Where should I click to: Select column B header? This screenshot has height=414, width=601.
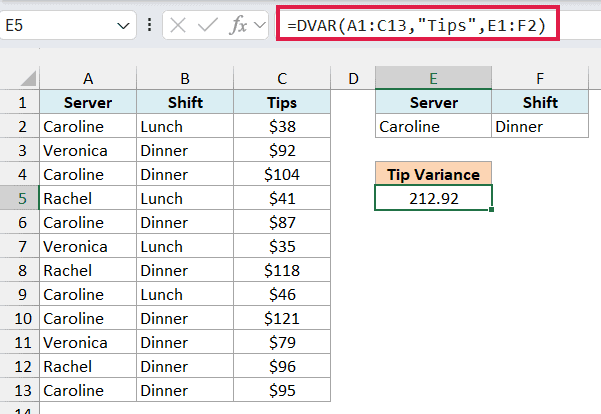(x=185, y=79)
